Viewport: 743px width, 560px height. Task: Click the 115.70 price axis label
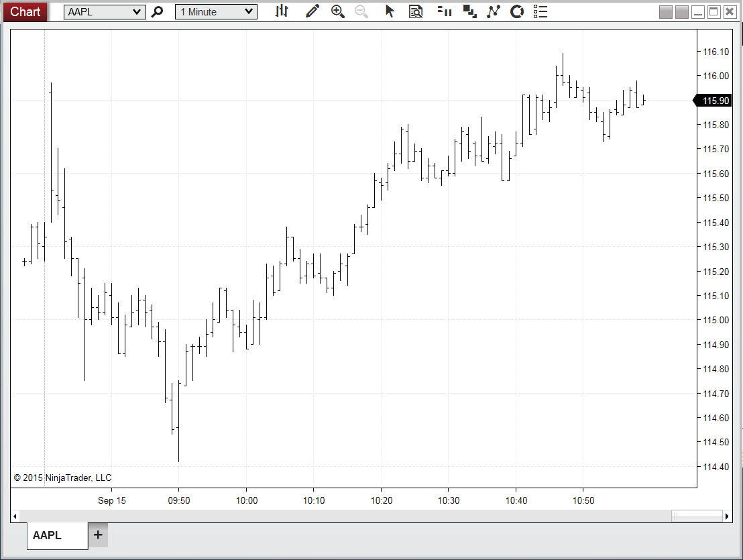click(716, 150)
